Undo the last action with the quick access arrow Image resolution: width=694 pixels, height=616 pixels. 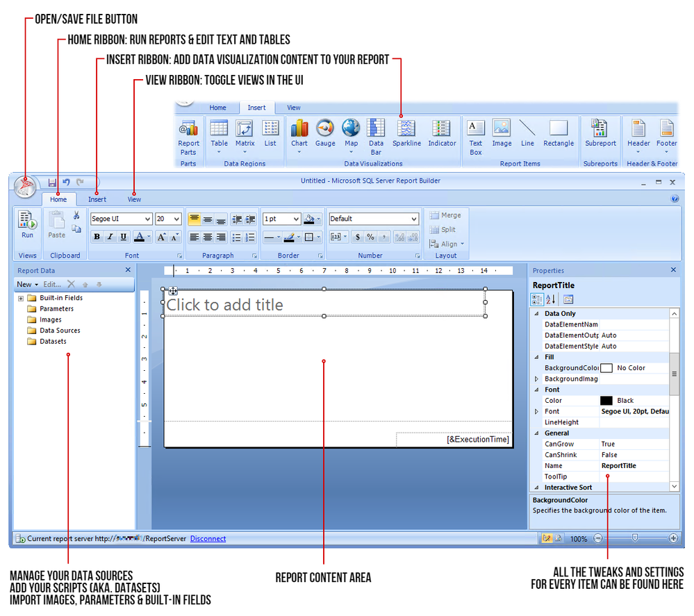67,182
